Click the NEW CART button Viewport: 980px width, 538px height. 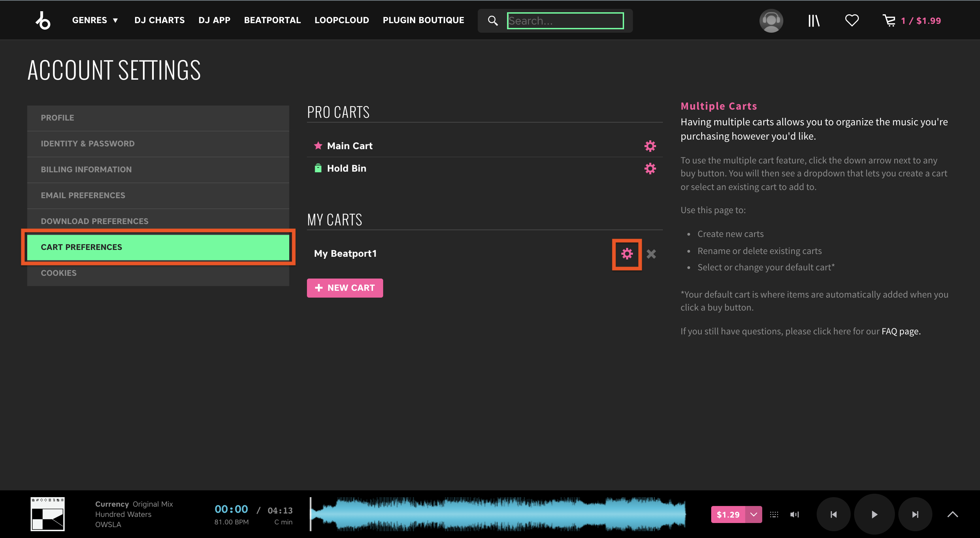click(x=345, y=288)
